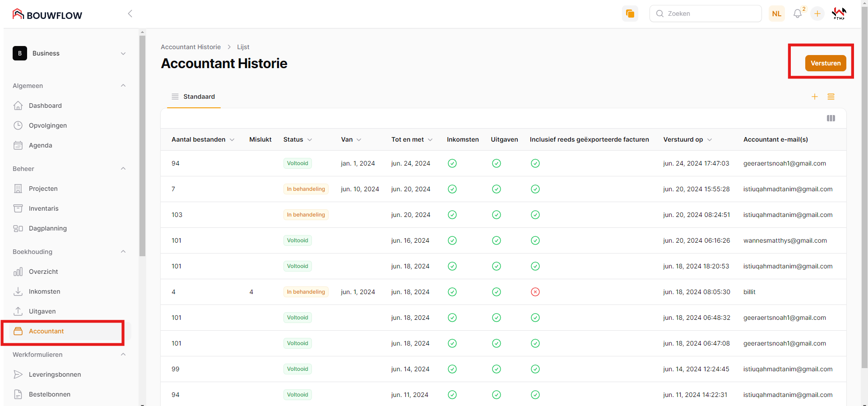Click the Accountant Historie breadcrumb link
This screenshot has width=868, height=406.
pyautogui.click(x=190, y=47)
